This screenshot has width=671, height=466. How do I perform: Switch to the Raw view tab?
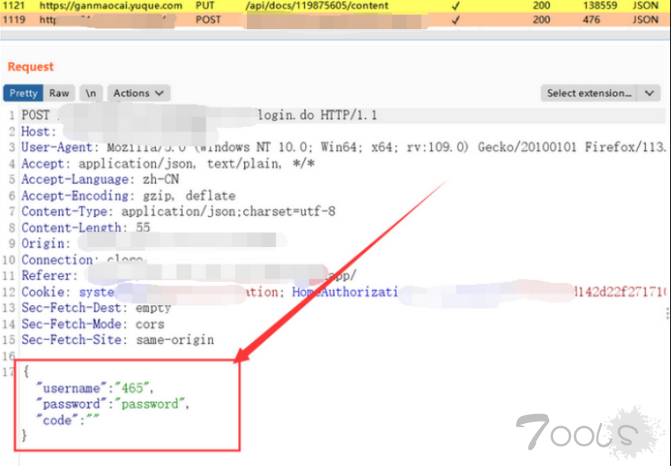[x=59, y=93]
